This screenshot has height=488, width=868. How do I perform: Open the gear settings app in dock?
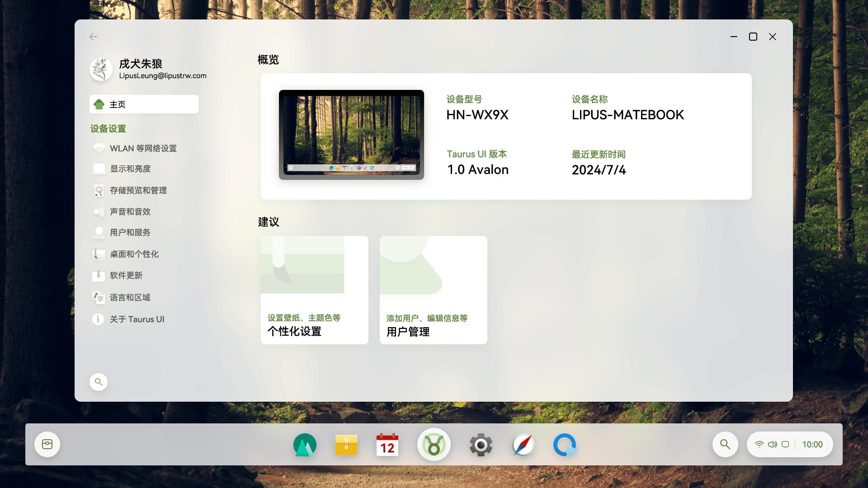tap(481, 445)
